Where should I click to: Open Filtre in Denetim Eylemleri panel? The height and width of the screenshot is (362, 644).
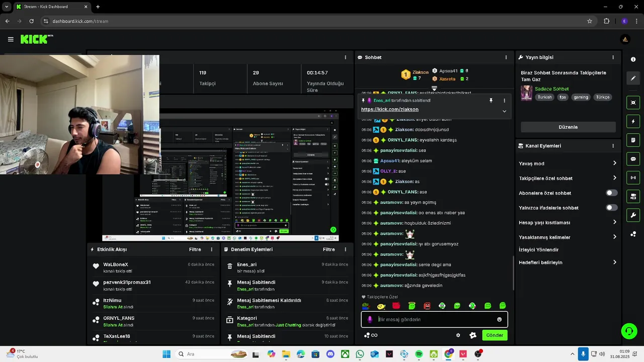tap(329, 249)
